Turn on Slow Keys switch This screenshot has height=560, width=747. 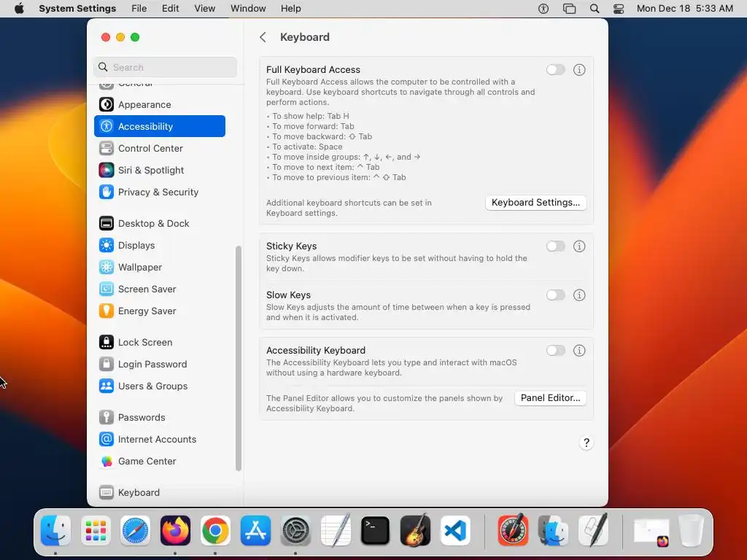click(x=555, y=295)
